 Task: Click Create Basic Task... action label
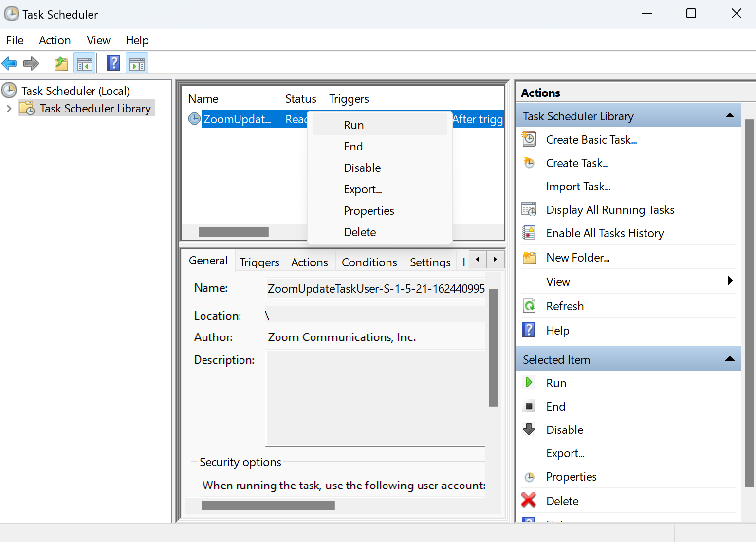pyautogui.click(x=591, y=140)
